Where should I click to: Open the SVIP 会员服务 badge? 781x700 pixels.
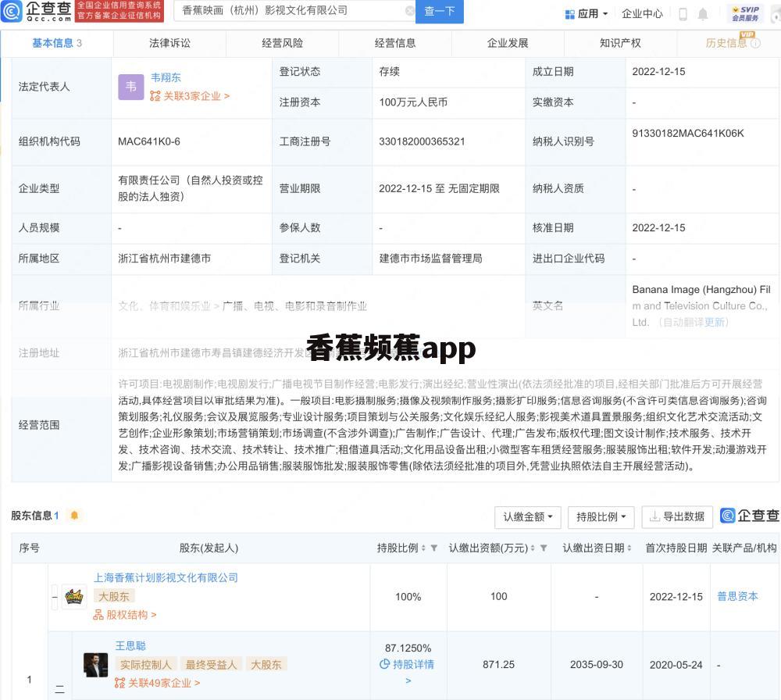coord(745,13)
